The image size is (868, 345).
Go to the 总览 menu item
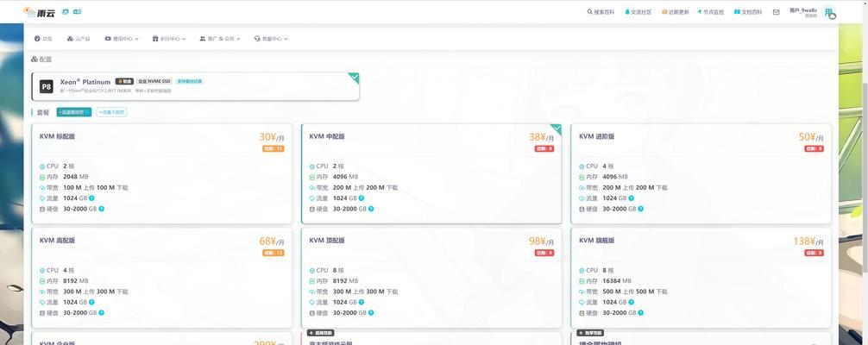43,39
